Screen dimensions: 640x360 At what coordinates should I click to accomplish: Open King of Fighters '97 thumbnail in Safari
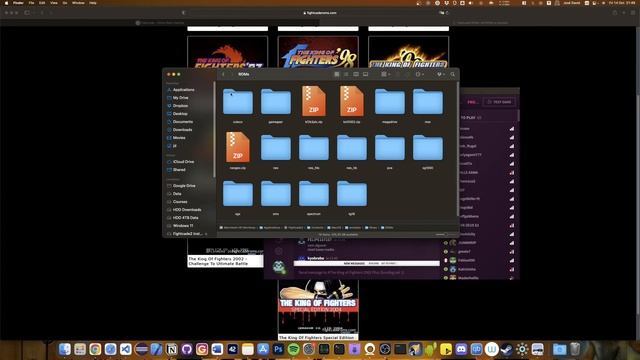(x=227, y=52)
